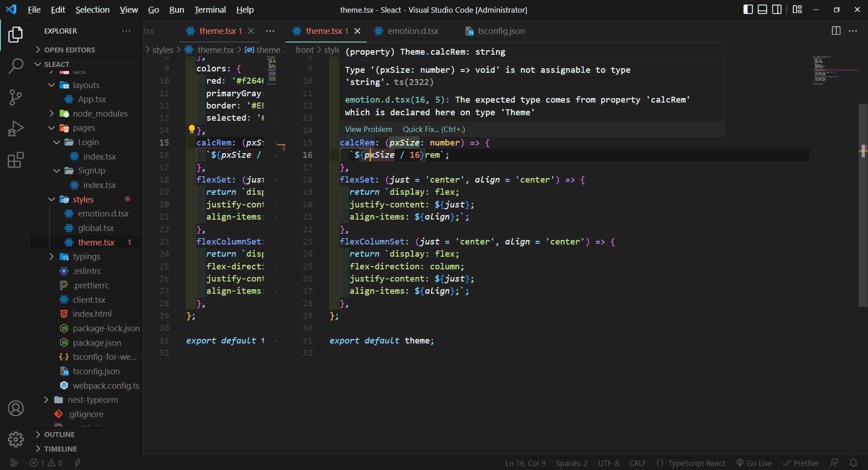Viewport: 868px width, 470px height.
Task: Click Quick Fix in hover tooltip
Action: click(434, 129)
